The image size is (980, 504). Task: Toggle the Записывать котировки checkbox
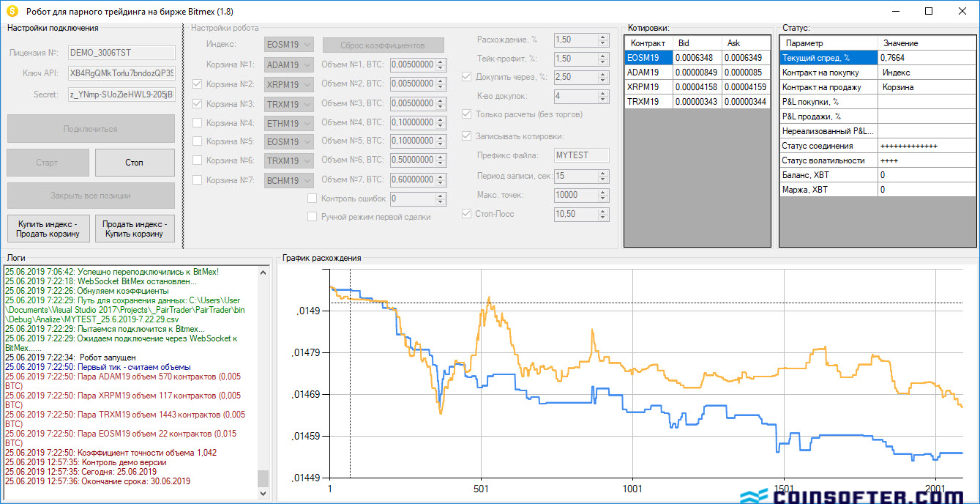click(467, 136)
